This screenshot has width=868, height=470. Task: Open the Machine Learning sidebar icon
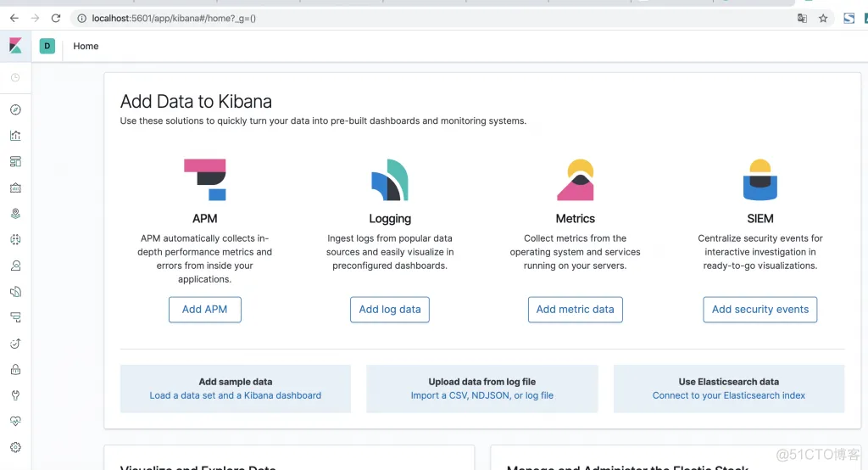[x=15, y=240]
